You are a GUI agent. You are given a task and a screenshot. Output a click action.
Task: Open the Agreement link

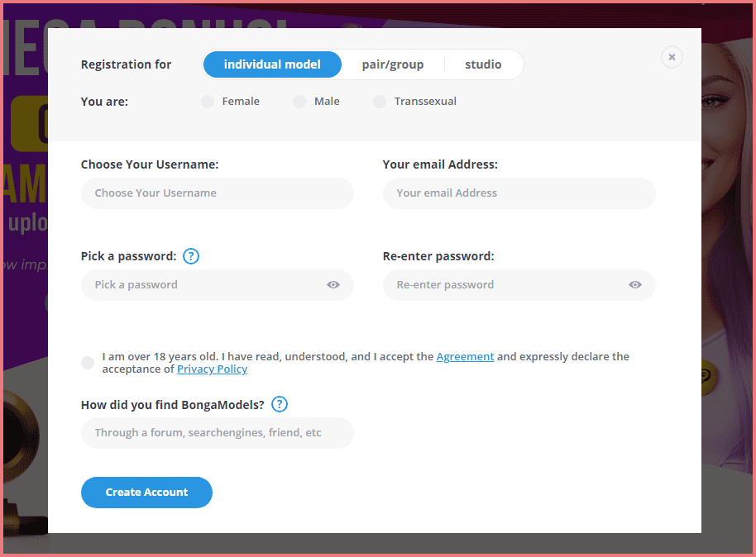point(465,357)
